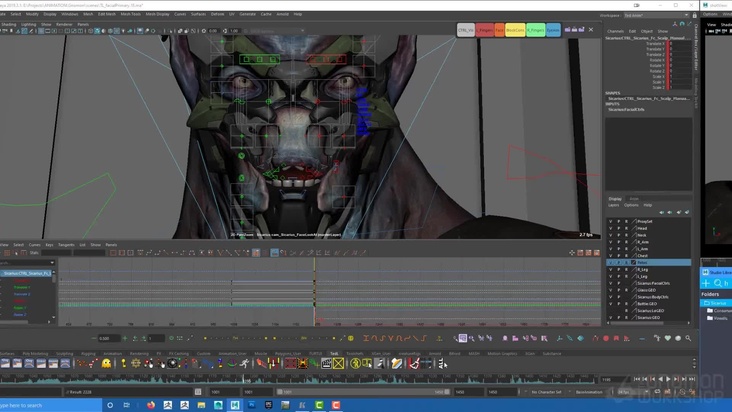Click the yellow crossed-box shelf icon
Screen dimensions: 732x412
[338, 363]
